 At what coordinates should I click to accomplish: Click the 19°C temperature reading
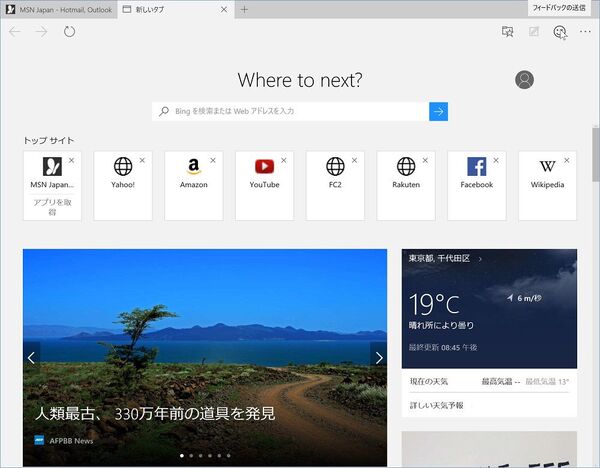click(x=434, y=305)
